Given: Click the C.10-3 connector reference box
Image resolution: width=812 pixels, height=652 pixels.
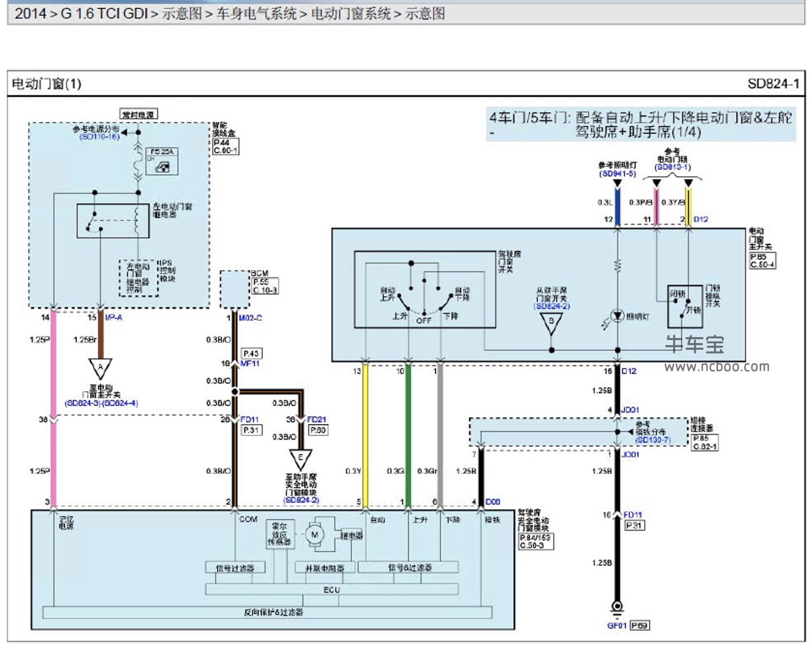Looking at the screenshot, I should click(x=265, y=290).
